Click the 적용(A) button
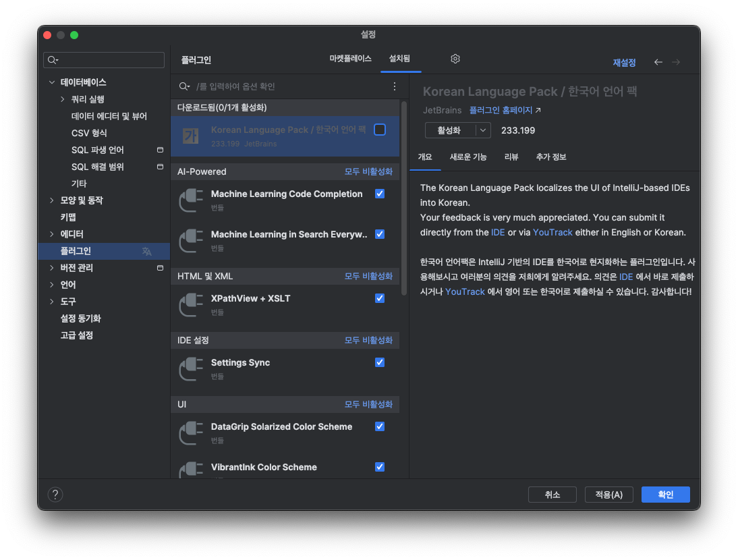 (x=608, y=495)
